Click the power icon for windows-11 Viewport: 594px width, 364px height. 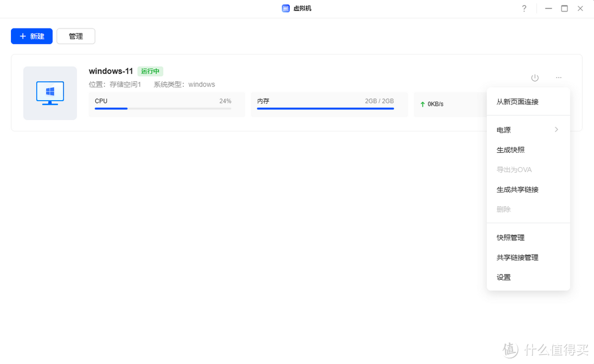(535, 78)
